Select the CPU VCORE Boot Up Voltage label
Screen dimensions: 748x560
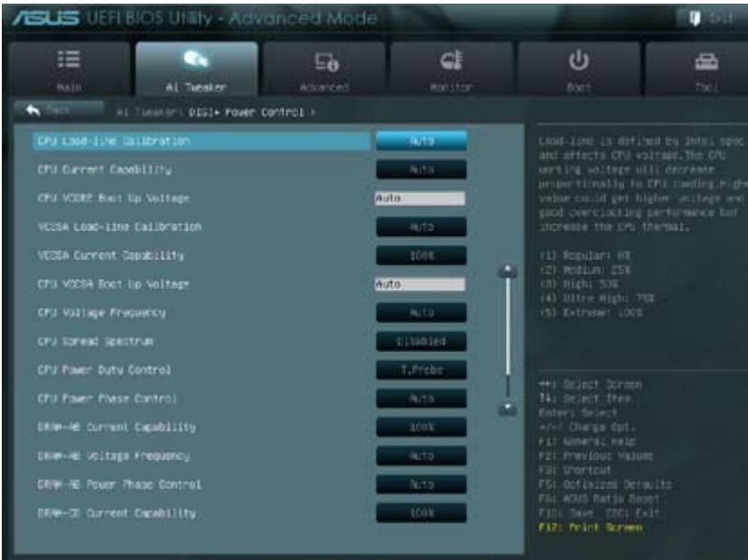click(114, 198)
